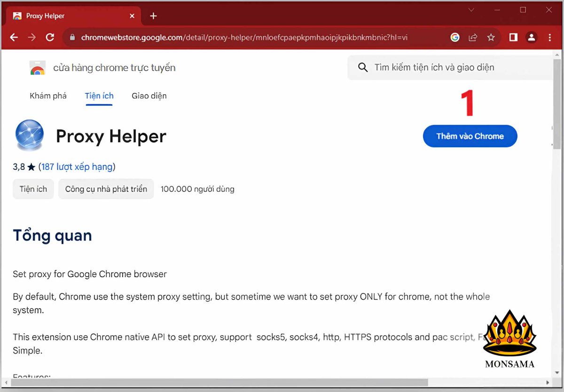Screen dimensions: 564x392
Task: Open the 187 lượt xếp hạng link
Action: 77,167
